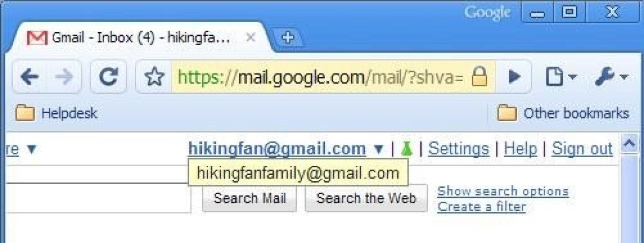The width and height of the screenshot is (644, 243).
Task: Reload the Gmail page
Action: 108,77
